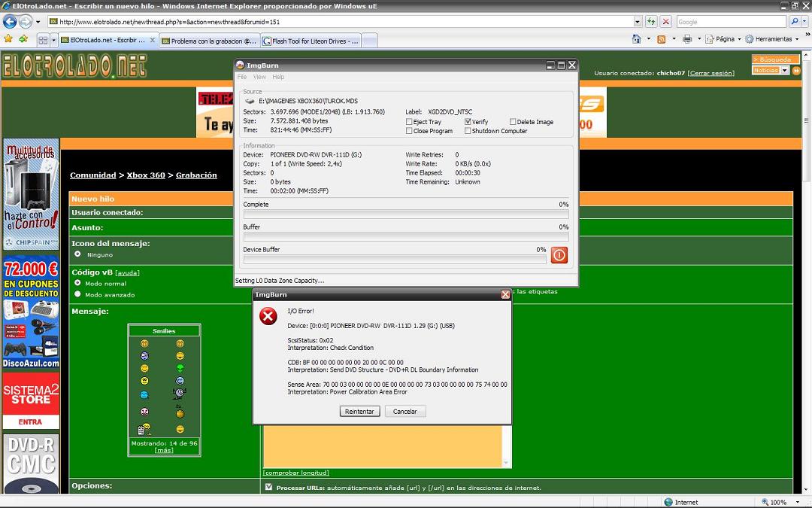Click the Búsqueda search button
Screen dimensions: 812x508
tap(775, 59)
